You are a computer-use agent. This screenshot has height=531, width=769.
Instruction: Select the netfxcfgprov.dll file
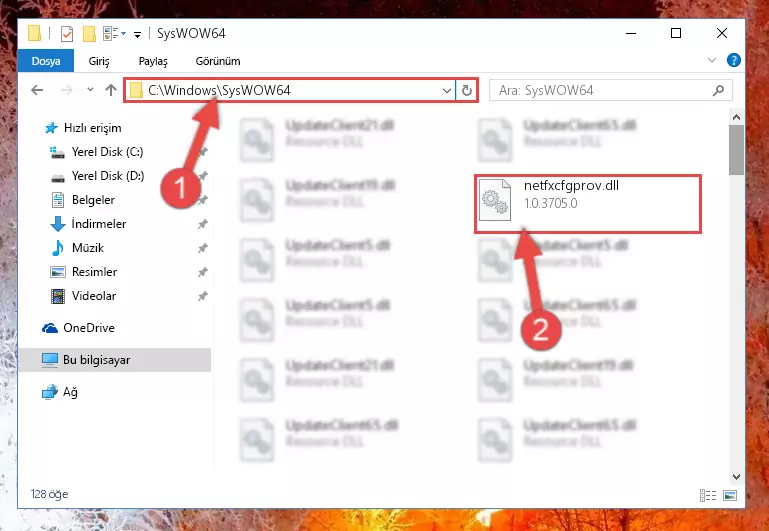point(588,203)
